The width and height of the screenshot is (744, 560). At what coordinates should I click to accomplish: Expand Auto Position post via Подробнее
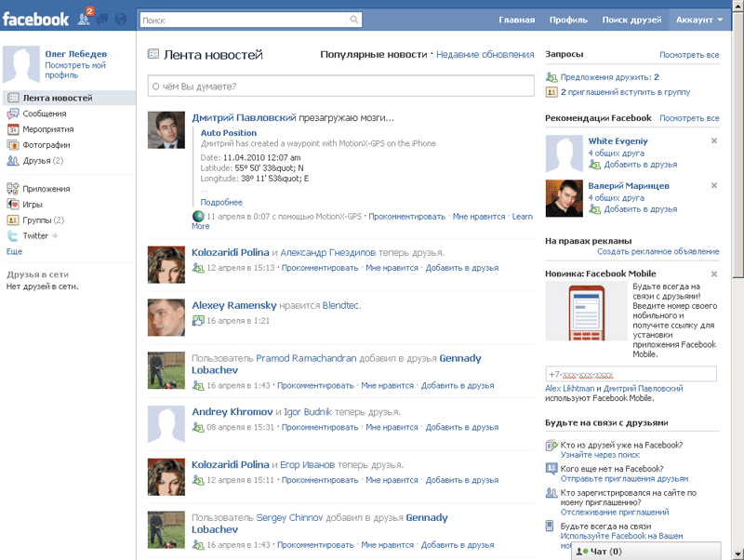(221, 202)
